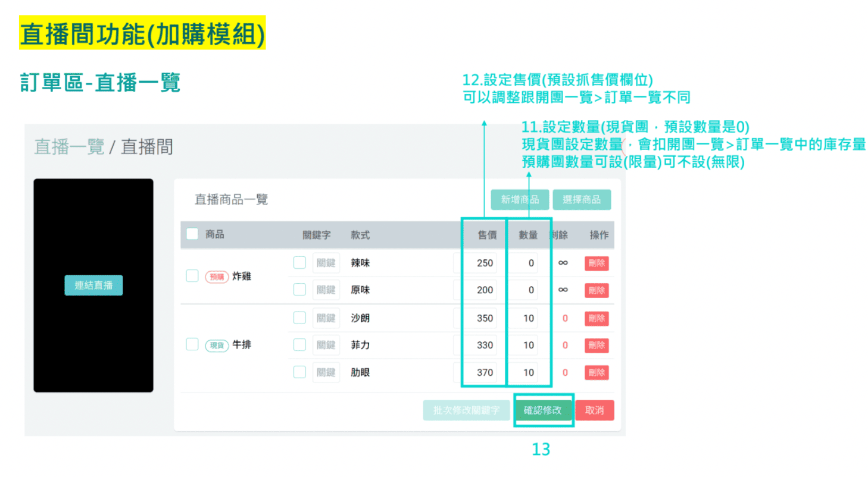Focus the keyword field for 菲力
This screenshot has height=477, width=868.
coord(326,345)
